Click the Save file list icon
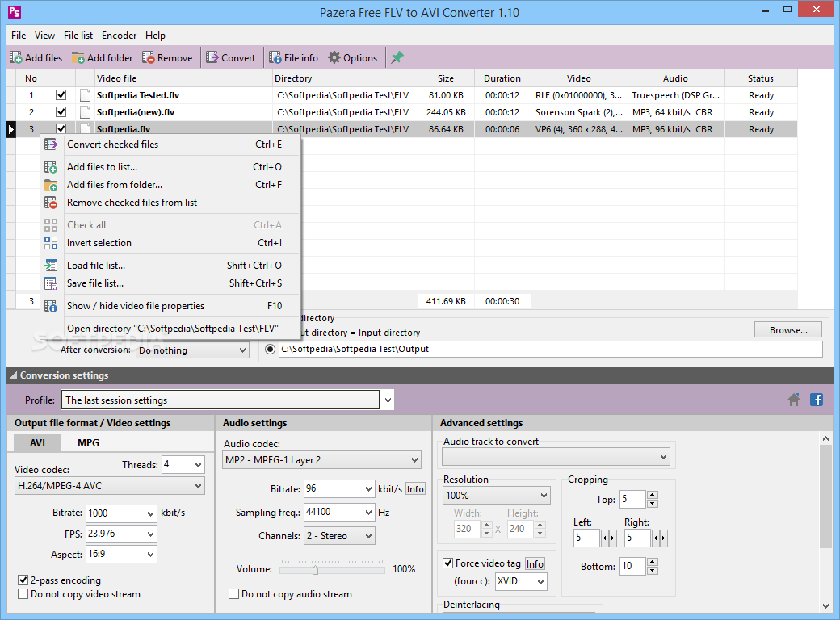This screenshot has width=840, height=620. click(51, 283)
